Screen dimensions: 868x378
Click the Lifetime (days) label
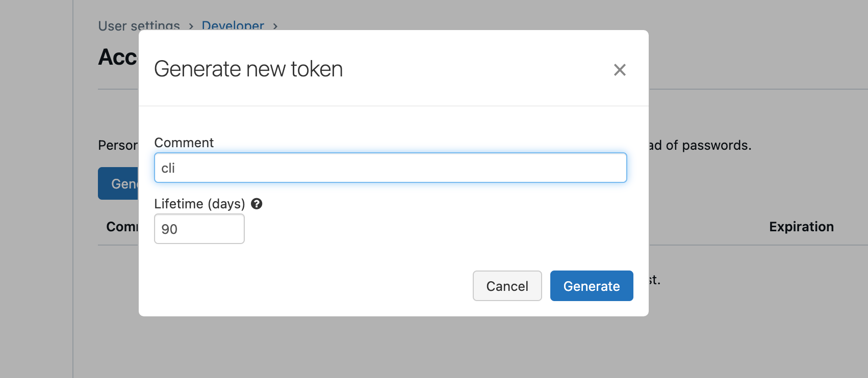(199, 204)
